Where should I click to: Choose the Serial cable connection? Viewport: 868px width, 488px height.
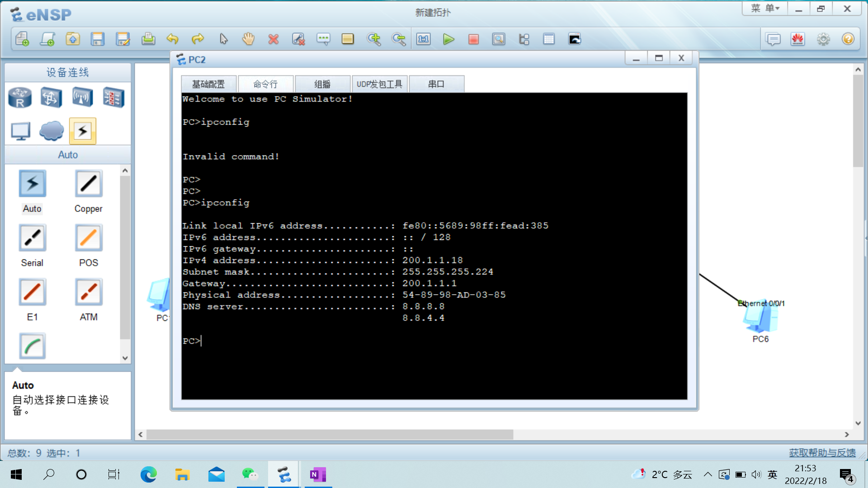32,238
